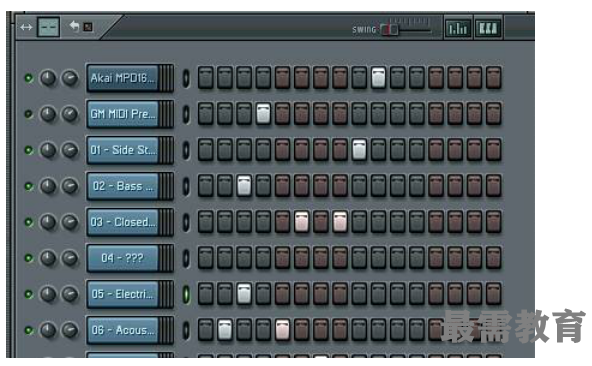592x366 pixels.
Task: Click the grip bars beside Akai MPD16 button
Action: coord(166,78)
